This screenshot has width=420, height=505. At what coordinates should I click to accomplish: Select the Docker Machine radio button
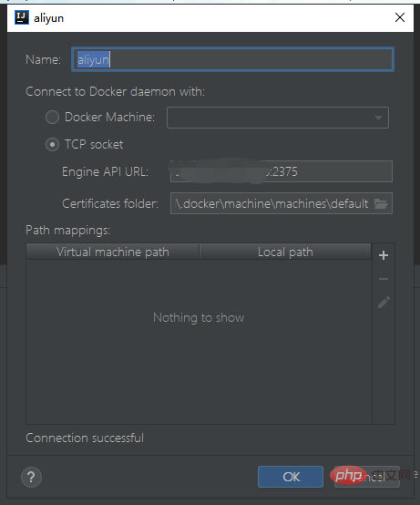(52, 118)
